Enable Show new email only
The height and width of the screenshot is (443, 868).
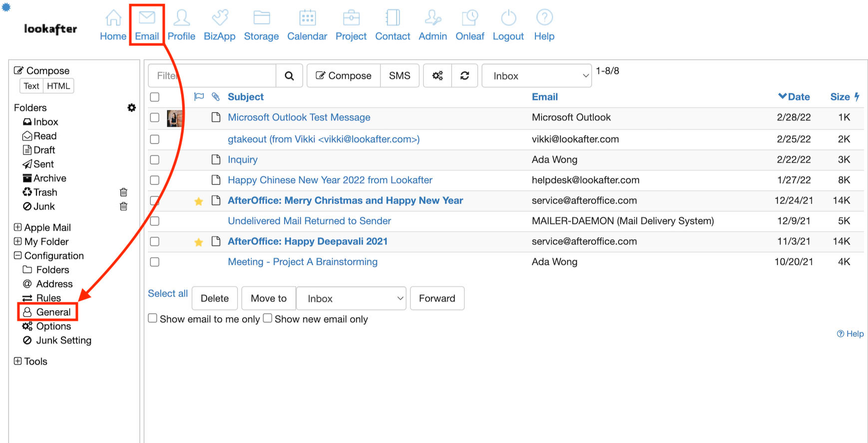point(268,318)
